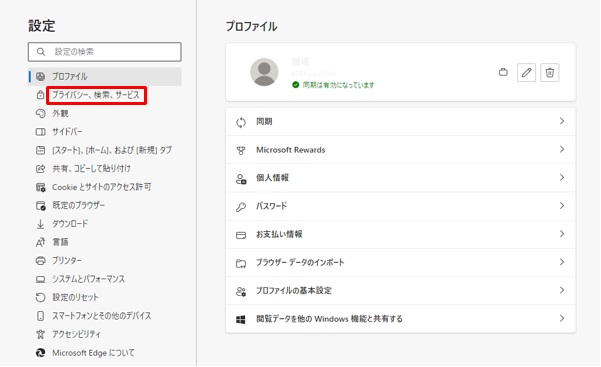The image size is (601, 367).
Task: Select プロファイル in the settings menu
Action: tap(105, 76)
